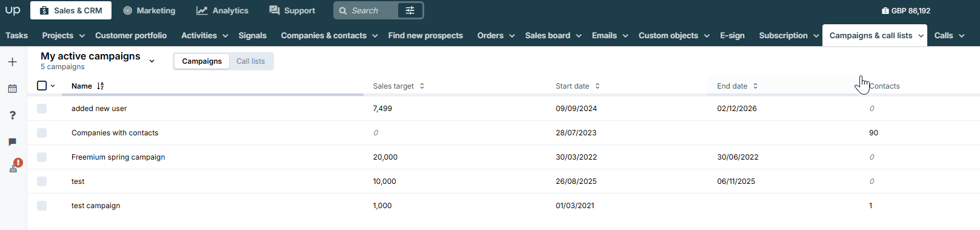Click the 28/07/2023 start date cell
Viewport: 980px width, 230px height.
click(x=576, y=133)
